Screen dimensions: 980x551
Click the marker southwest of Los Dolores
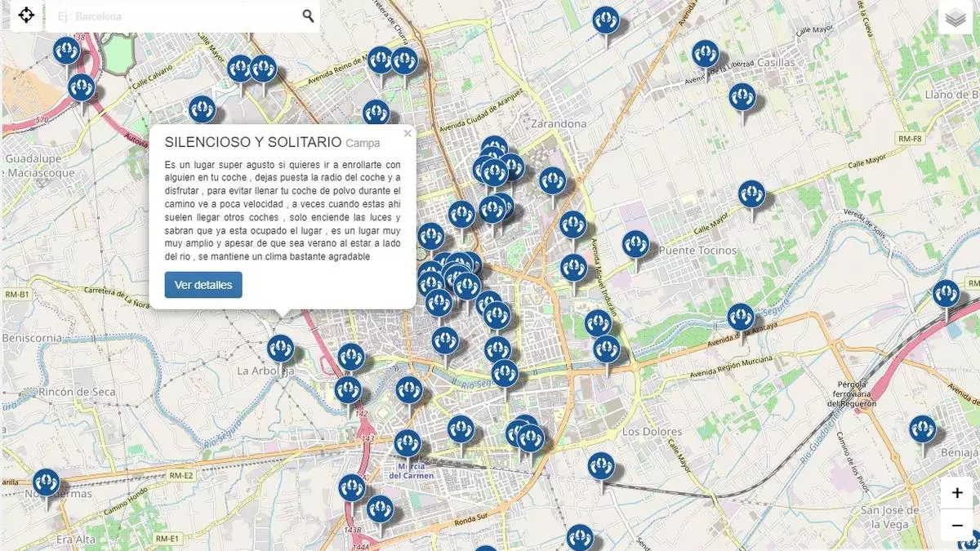click(x=601, y=466)
